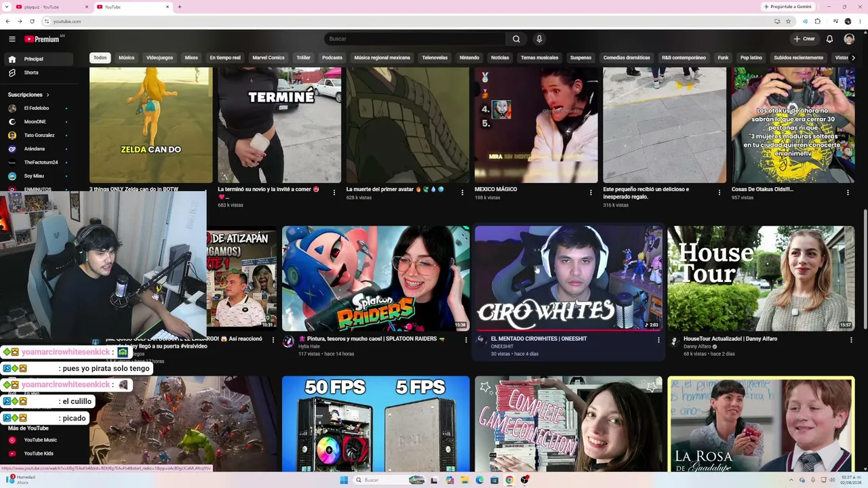Go to Principal home in sidebar
The width and height of the screenshot is (868, 488).
click(38, 59)
